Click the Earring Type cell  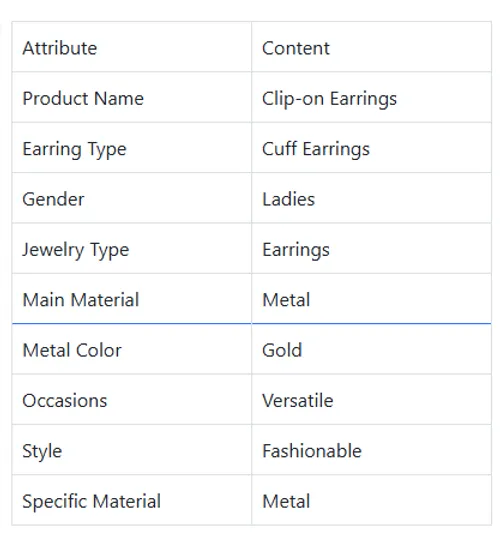point(132,148)
